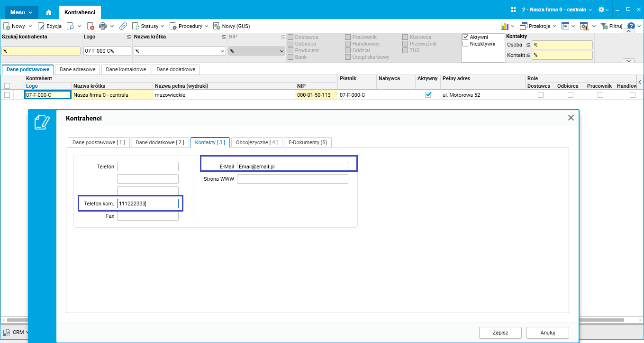This screenshot has width=644, height=343.
Task: Click the paperclip attachments icon
Action: coord(123,26)
